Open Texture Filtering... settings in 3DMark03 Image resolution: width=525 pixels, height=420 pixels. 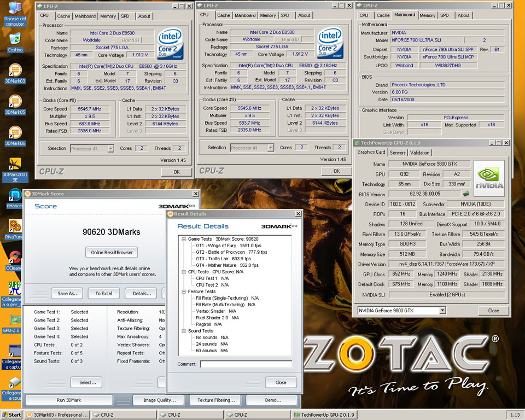click(216, 400)
